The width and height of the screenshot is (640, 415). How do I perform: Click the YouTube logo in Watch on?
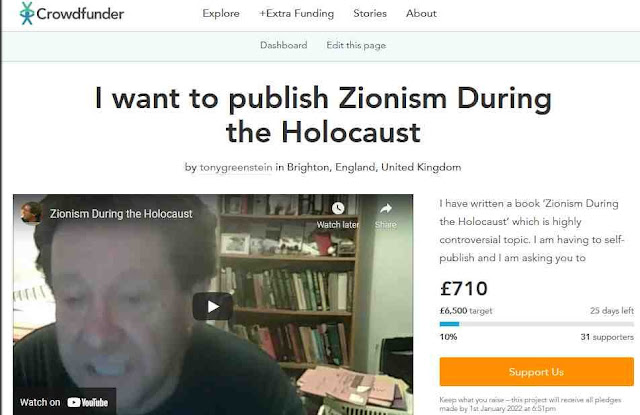88,402
